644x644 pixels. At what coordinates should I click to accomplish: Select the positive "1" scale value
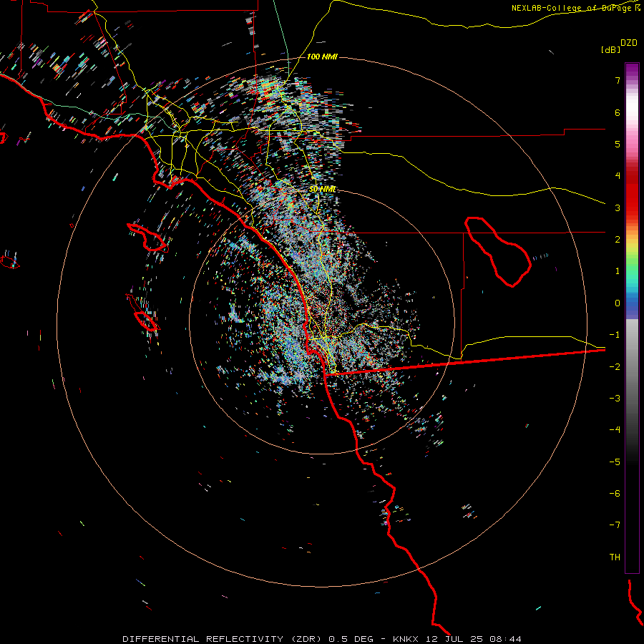[x=618, y=271]
